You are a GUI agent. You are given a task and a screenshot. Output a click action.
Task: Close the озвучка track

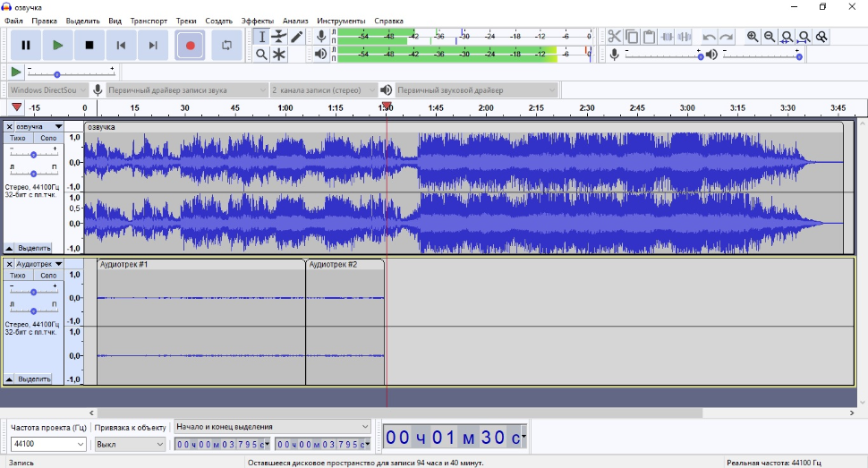(10, 126)
